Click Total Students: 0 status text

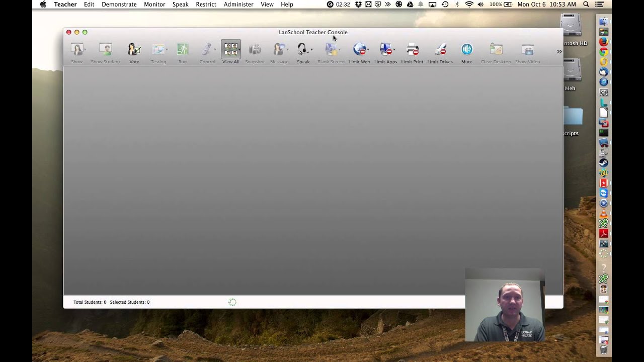[x=90, y=302]
